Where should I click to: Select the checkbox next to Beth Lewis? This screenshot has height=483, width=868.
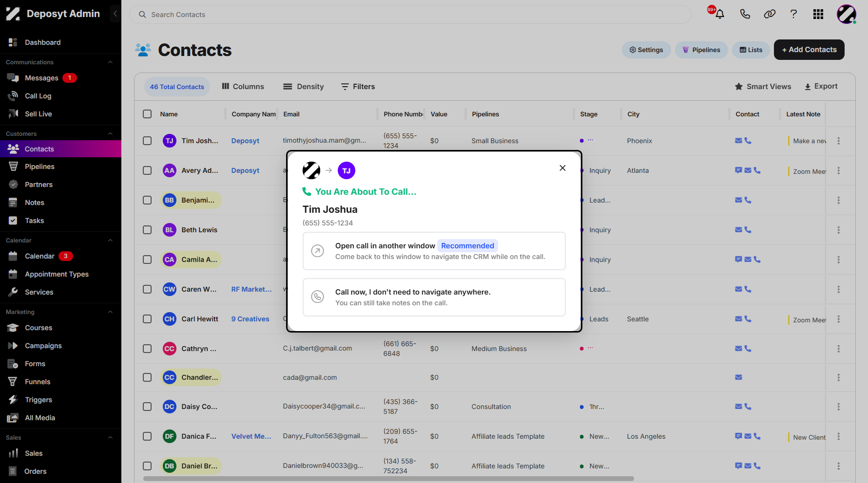click(x=147, y=230)
